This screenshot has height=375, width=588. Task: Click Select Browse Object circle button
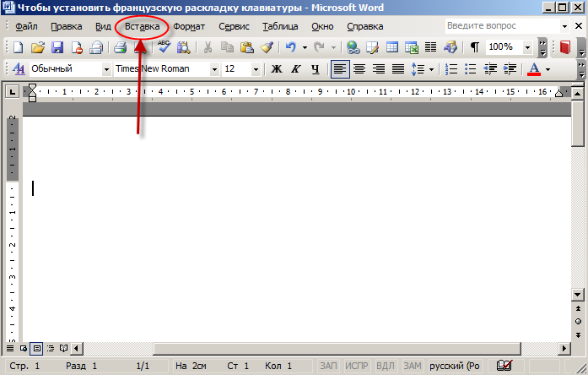tap(578, 321)
